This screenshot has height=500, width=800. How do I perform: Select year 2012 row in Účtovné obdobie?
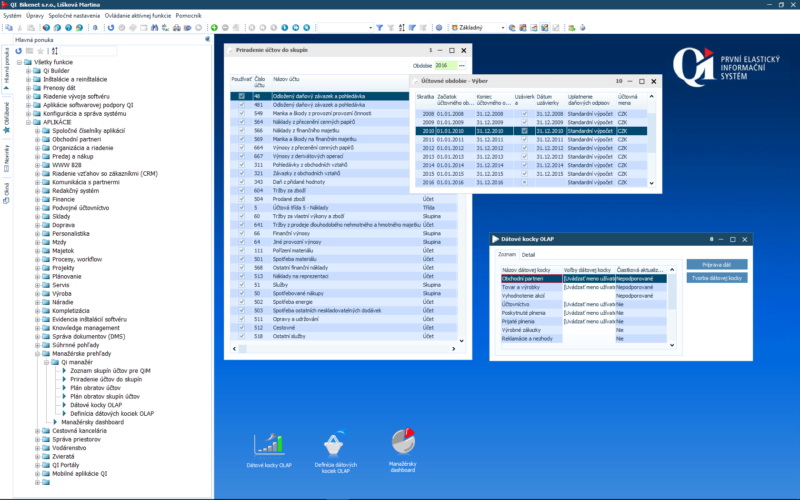coord(531,148)
